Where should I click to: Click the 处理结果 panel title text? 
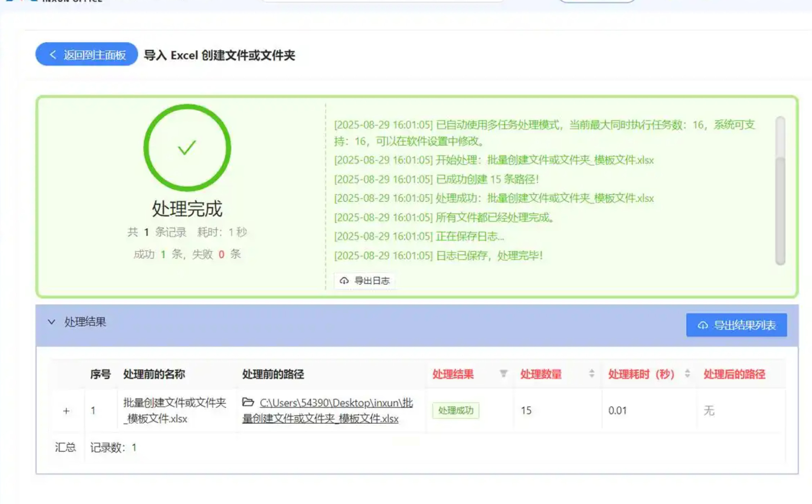[85, 322]
